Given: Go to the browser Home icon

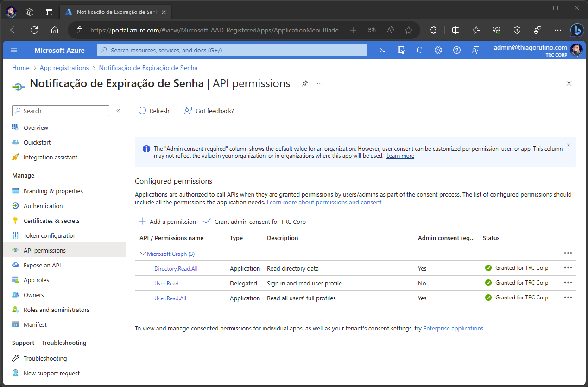Looking at the screenshot, I should pos(55,30).
